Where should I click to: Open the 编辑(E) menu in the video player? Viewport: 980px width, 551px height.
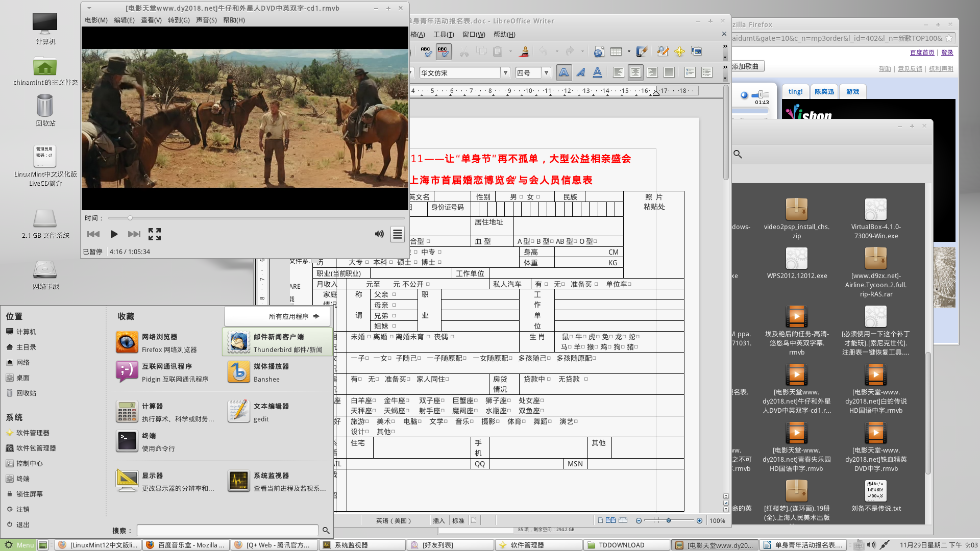click(x=124, y=20)
